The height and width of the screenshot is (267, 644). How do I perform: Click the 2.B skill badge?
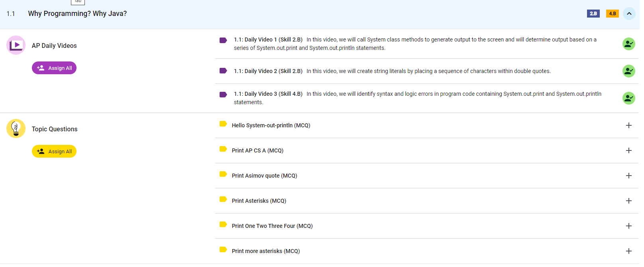(x=593, y=14)
